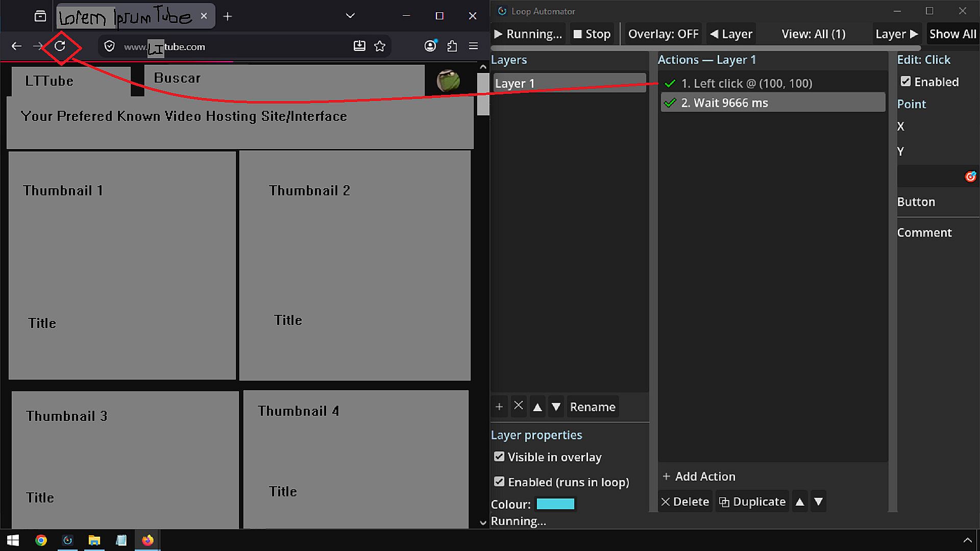The height and width of the screenshot is (551, 980).
Task: Open the list all tabs chevron
Action: (350, 16)
